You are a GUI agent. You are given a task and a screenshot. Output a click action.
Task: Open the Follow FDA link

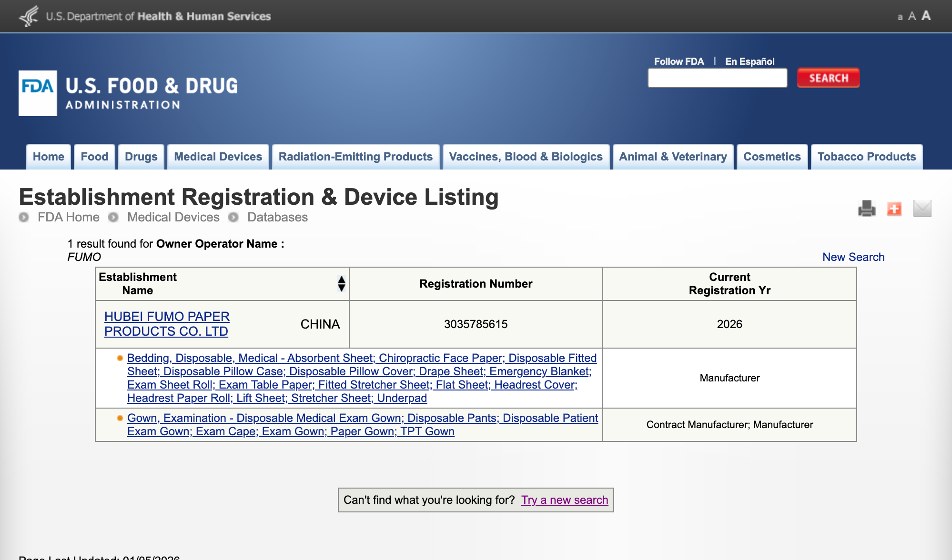pyautogui.click(x=679, y=61)
